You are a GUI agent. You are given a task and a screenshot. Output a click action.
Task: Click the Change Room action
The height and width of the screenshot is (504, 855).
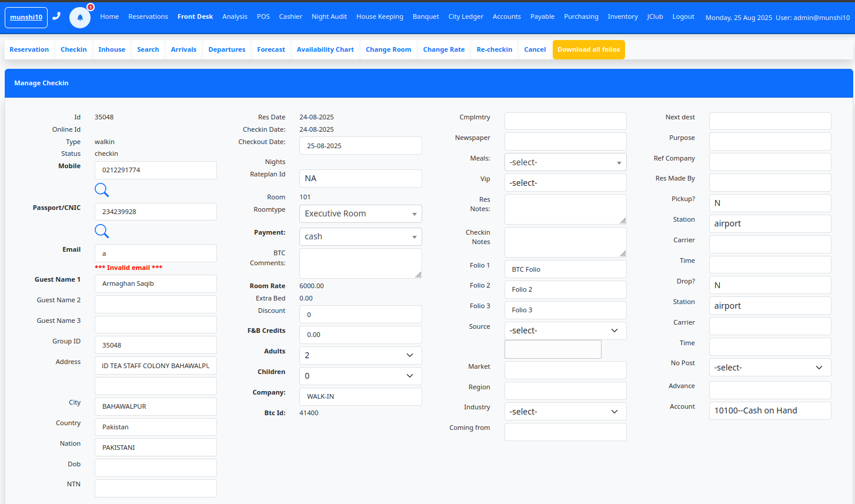coord(388,49)
